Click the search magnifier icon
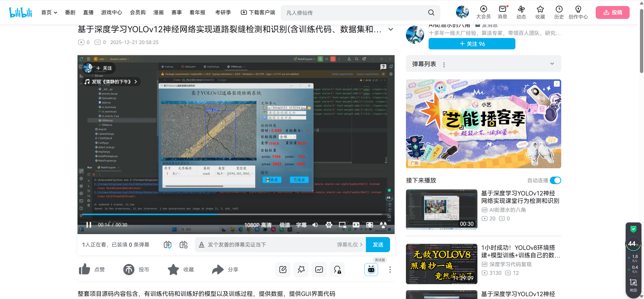This screenshot has height=299, width=644. (431, 13)
